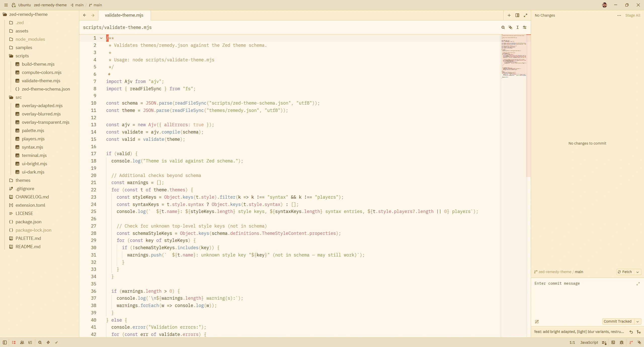Open editor controls sliders icon
Viewport: 644px width, 347px height.
525,27
